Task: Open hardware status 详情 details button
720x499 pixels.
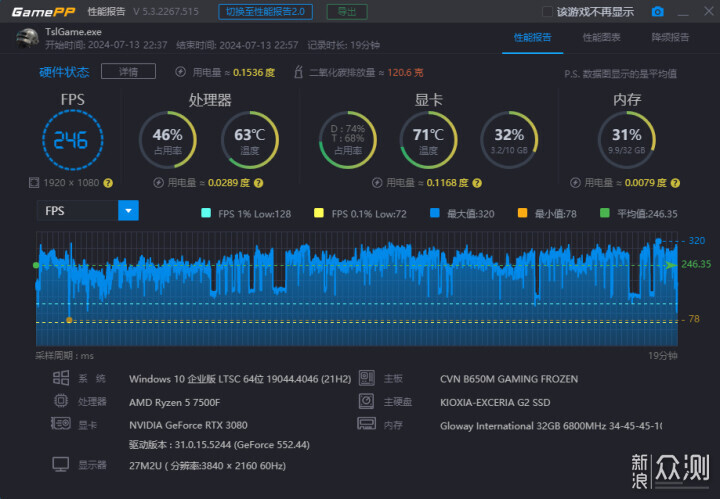Action: 128,72
